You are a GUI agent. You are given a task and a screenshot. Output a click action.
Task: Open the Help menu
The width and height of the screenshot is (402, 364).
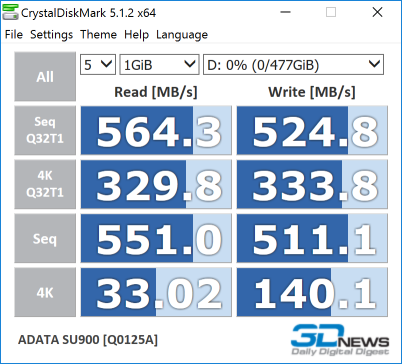[x=136, y=35]
